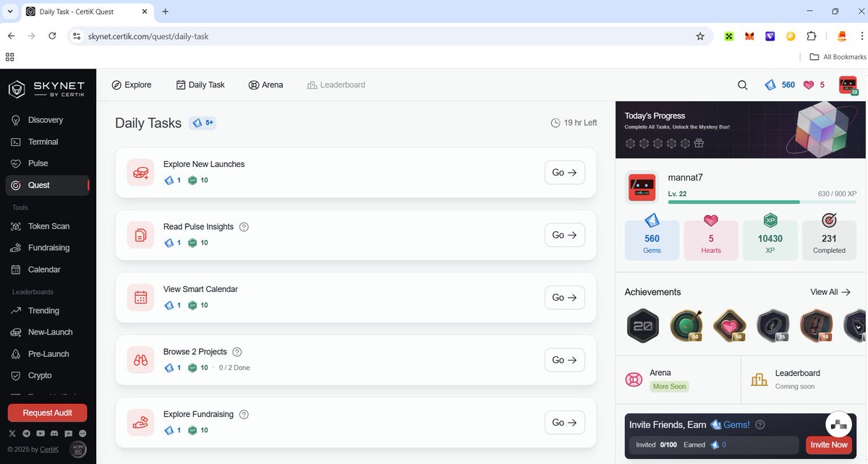This screenshot has width=868, height=464.
Task: Click the Hearts stat card showing 5
Action: [x=711, y=240]
